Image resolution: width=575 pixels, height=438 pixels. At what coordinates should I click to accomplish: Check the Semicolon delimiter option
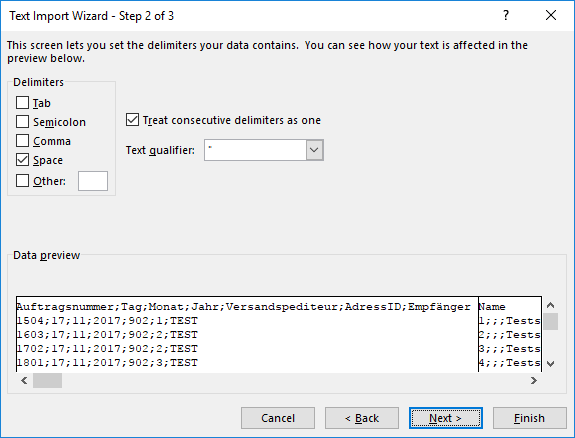[22, 122]
